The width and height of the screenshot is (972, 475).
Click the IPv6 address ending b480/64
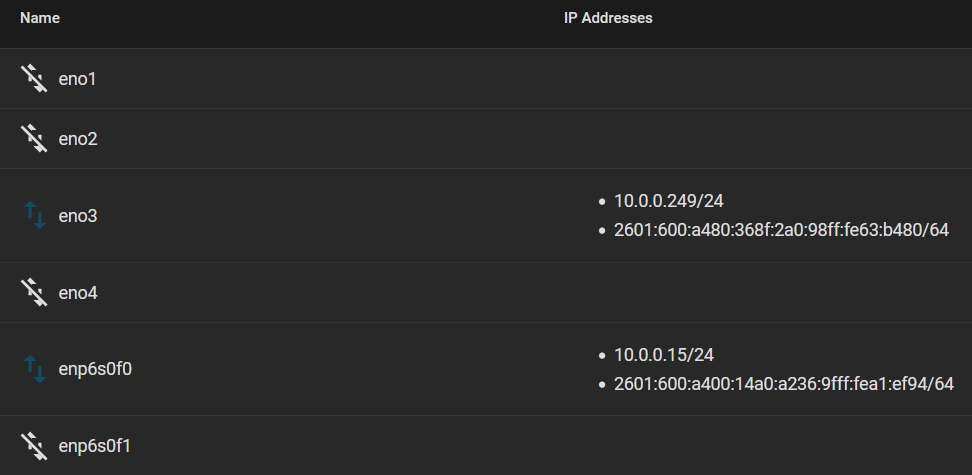782,230
